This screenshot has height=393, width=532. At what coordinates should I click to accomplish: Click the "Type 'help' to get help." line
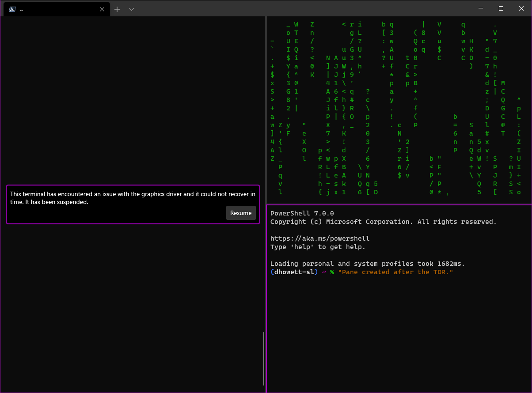click(x=318, y=247)
